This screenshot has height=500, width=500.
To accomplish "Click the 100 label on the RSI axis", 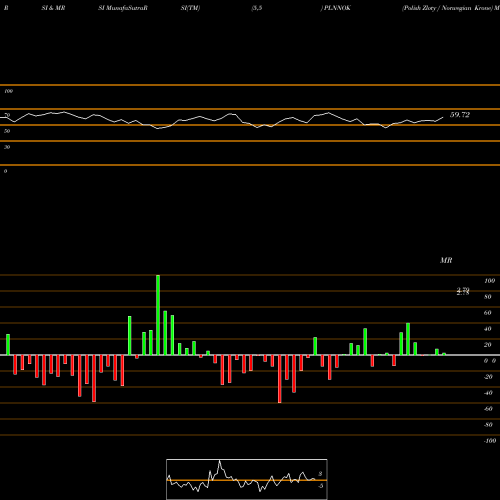I will tap(9, 91).
